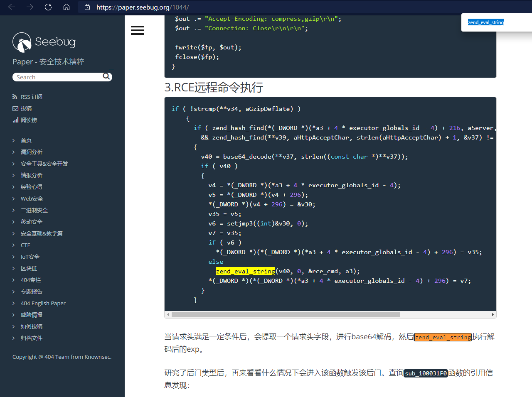
Task: Click the envelope icon beside 投稿
Action: [x=15, y=108]
